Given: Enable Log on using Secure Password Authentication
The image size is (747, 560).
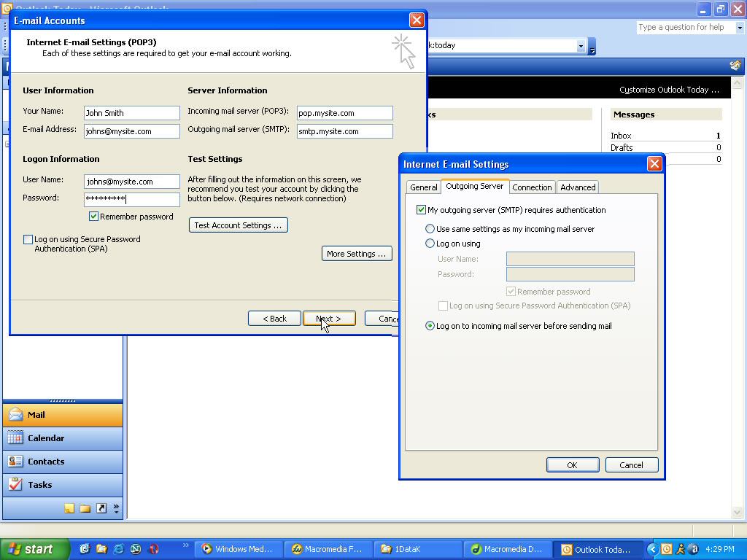Looking at the screenshot, I should tap(28, 240).
